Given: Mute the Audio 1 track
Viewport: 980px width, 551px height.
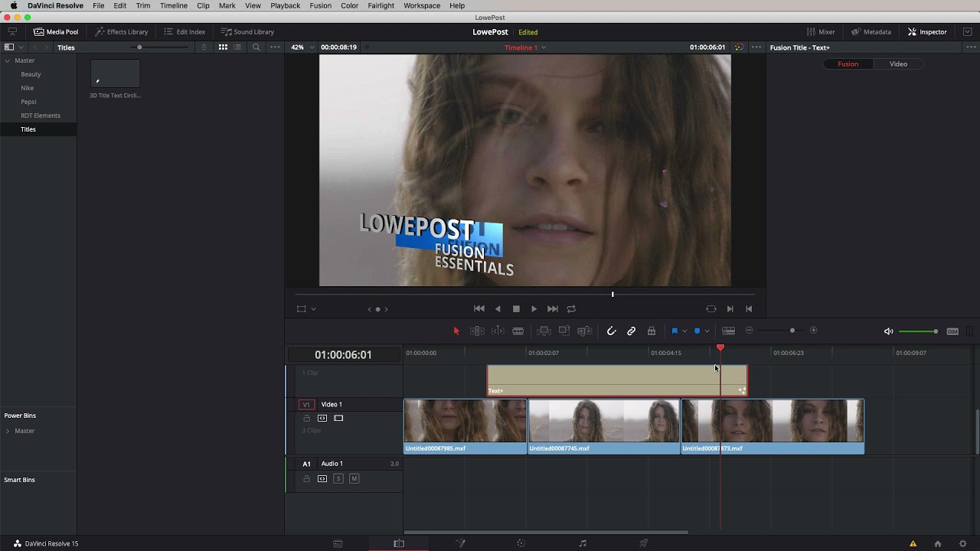Looking at the screenshot, I should click(x=354, y=478).
